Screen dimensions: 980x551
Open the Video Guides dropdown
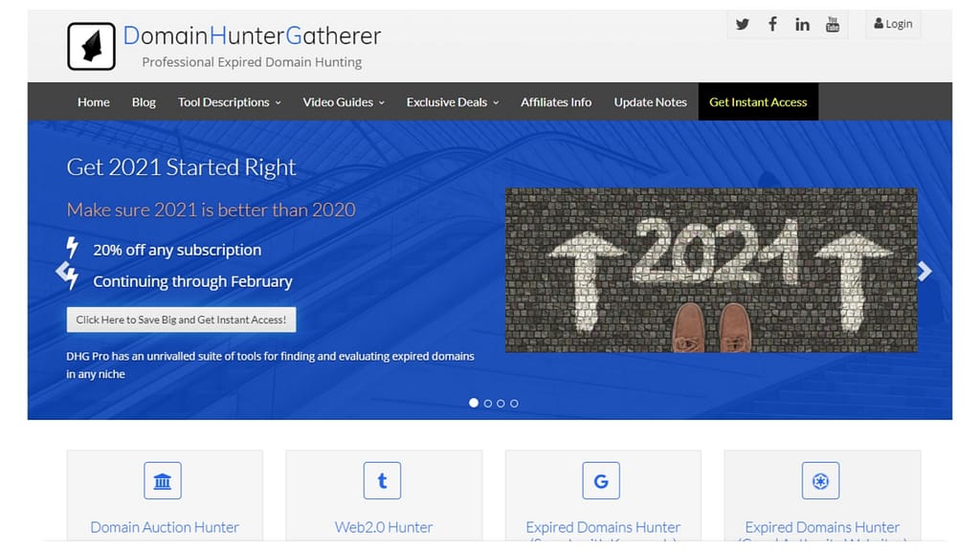click(343, 102)
